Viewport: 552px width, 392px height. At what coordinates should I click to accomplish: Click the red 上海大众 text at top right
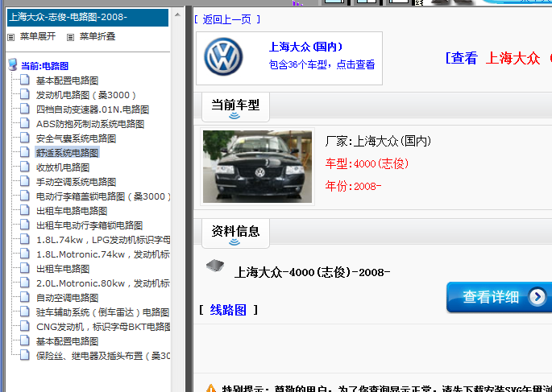(513, 59)
